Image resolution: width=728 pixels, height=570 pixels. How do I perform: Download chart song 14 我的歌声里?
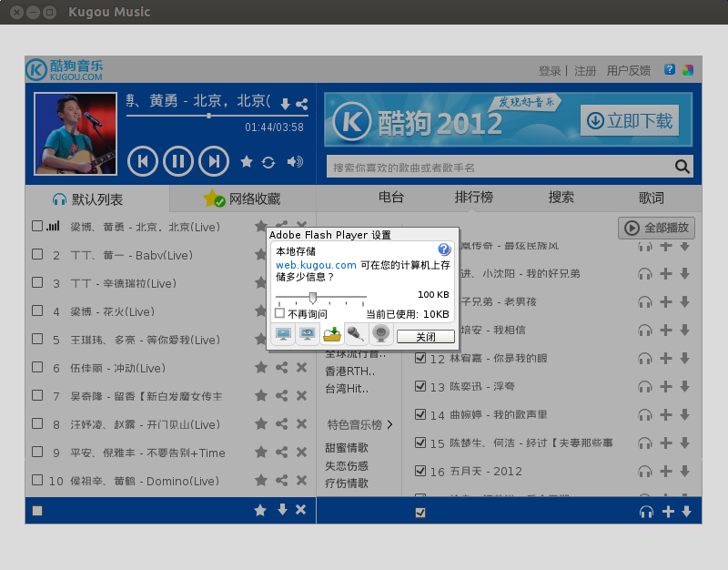coord(685,414)
